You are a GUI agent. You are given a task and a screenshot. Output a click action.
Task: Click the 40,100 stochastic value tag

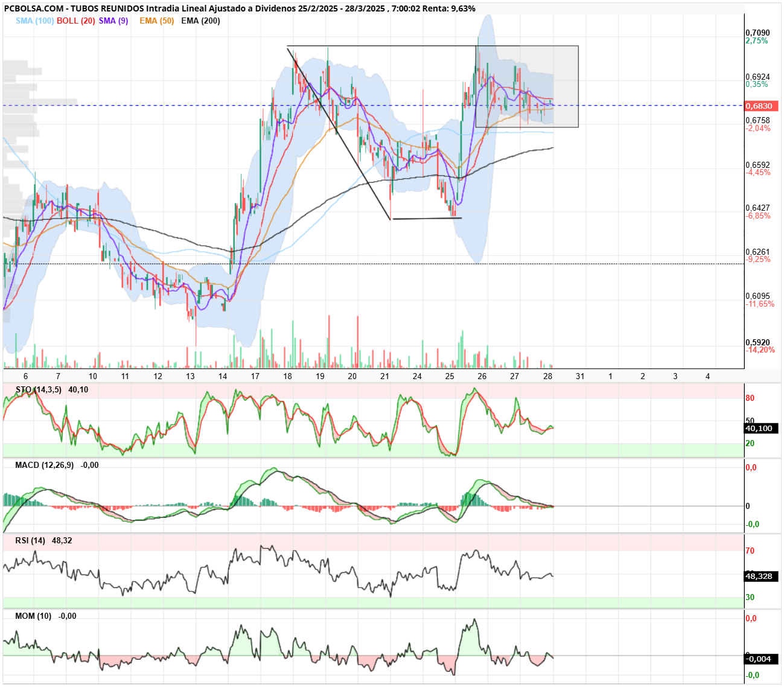pos(761,428)
